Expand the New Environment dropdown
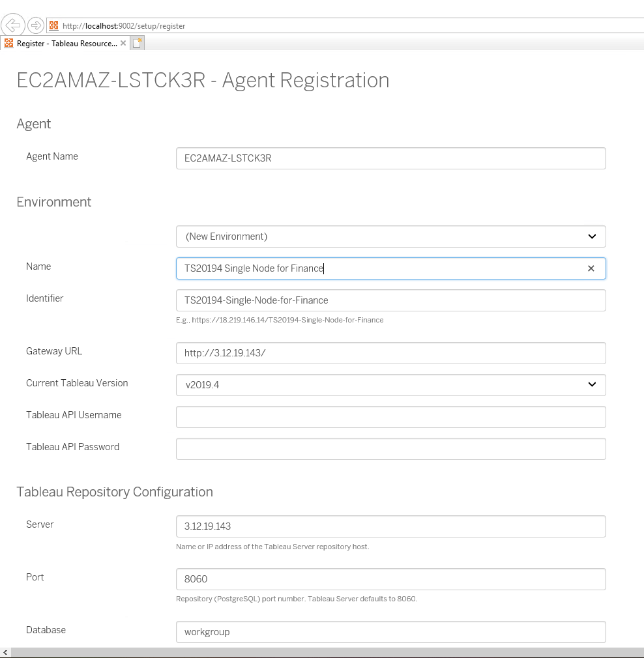Image resolution: width=644 pixels, height=658 pixels. point(391,236)
